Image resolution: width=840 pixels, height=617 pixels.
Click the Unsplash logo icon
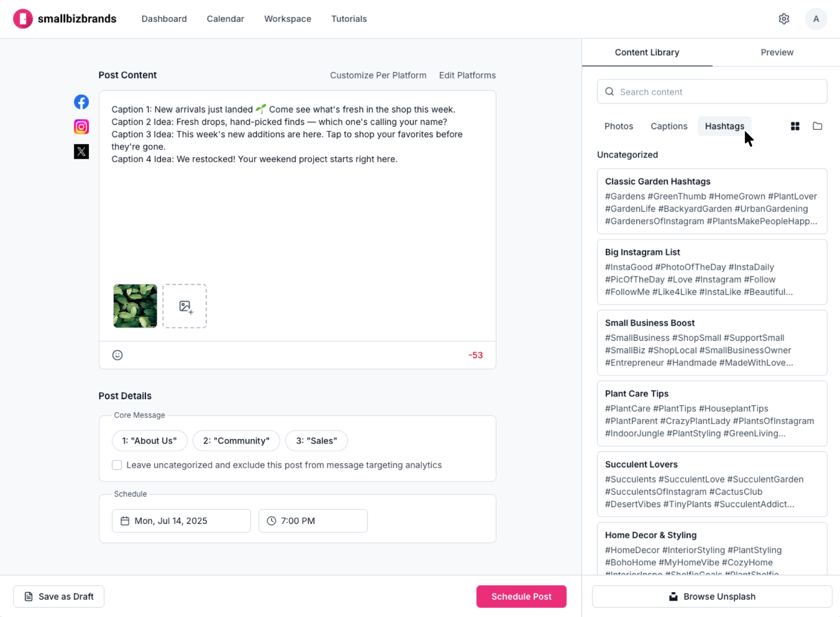point(673,596)
